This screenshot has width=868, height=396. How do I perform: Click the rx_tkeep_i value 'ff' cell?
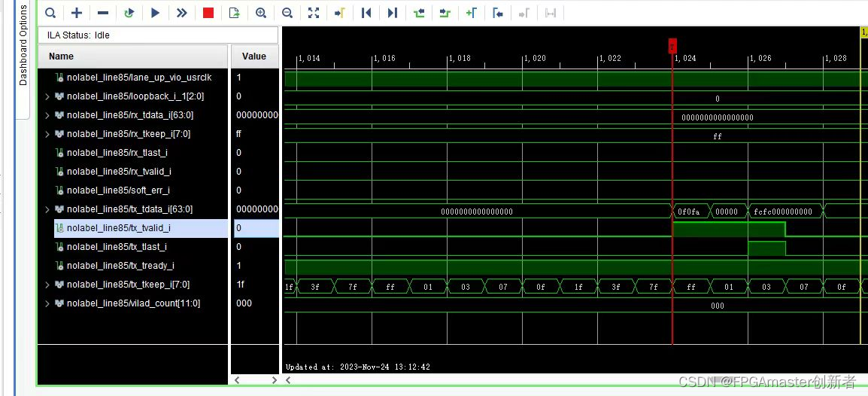click(x=255, y=134)
